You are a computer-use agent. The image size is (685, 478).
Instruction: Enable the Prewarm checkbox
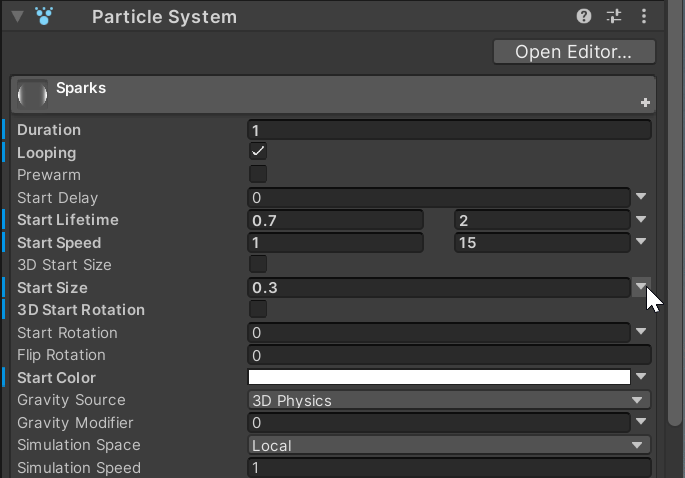click(x=258, y=174)
